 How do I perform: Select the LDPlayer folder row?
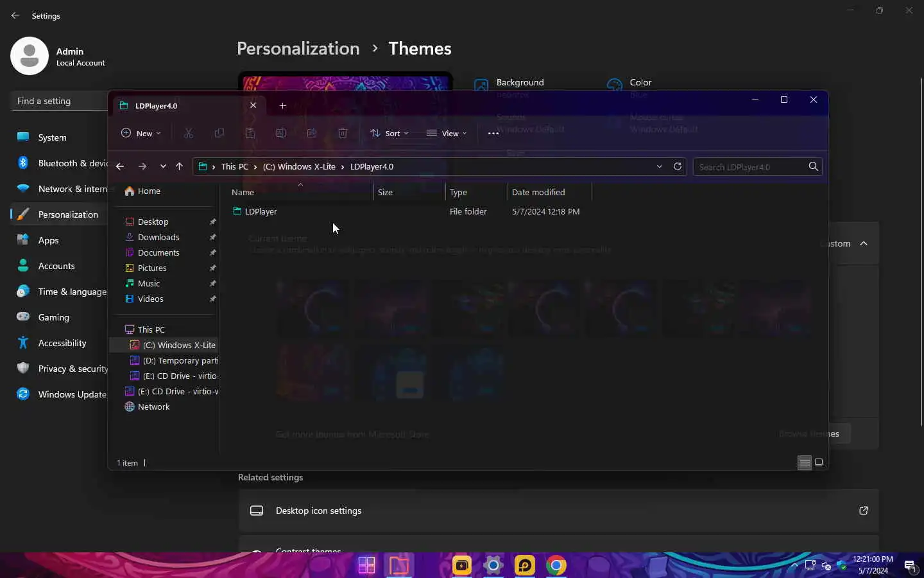click(408, 211)
